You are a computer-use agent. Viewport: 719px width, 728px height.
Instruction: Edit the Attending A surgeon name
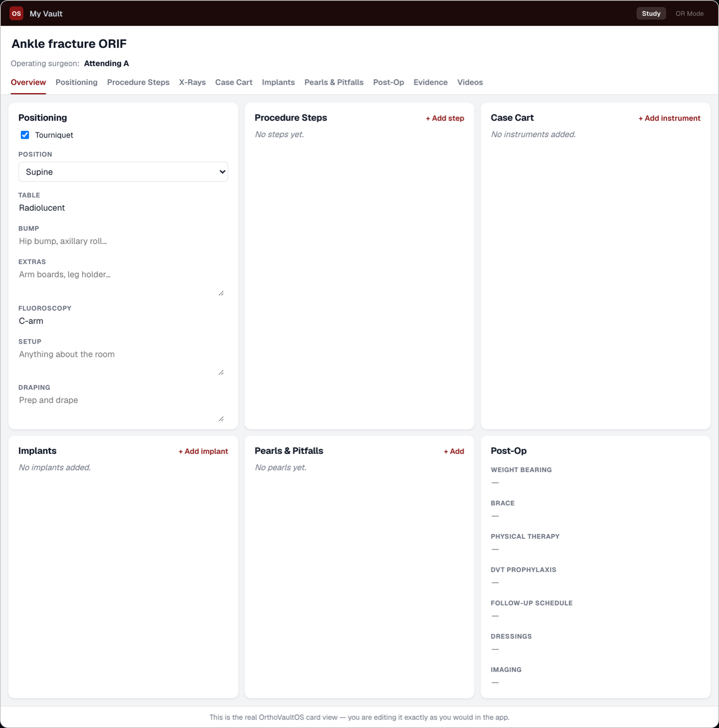point(107,63)
